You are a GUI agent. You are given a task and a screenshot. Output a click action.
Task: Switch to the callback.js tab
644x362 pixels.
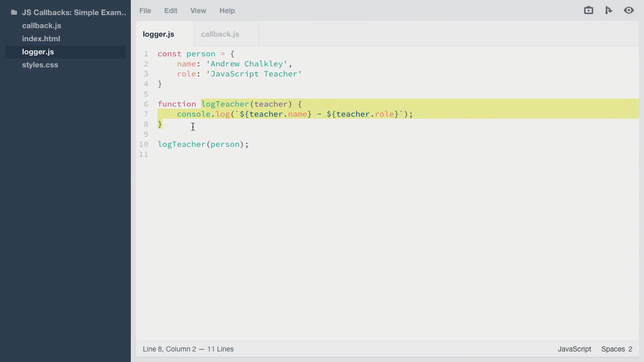(x=220, y=34)
